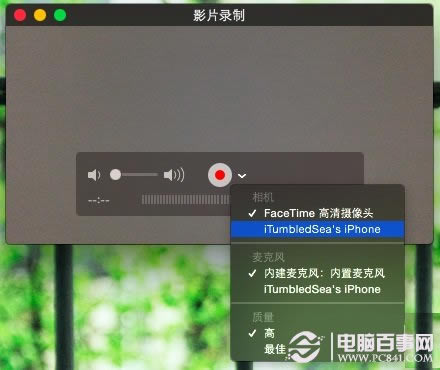Minimize the 影片录制 window
Screen dimensions: 440x370
(x=40, y=15)
